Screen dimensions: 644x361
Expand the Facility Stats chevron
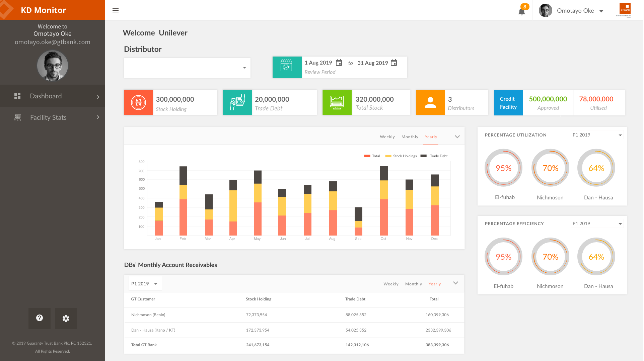pos(98,117)
